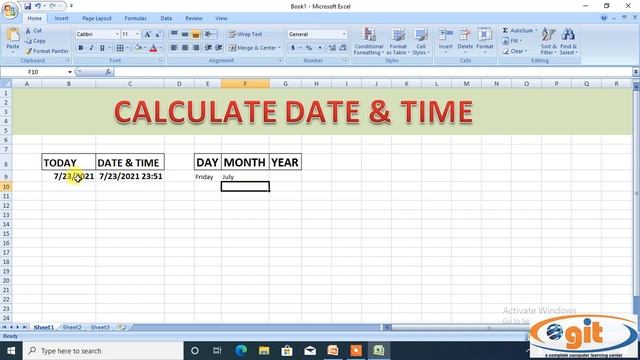This screenshot has width=640, height=360.
Task: Click the AutoSum sigma button
Action: [519, 31]
